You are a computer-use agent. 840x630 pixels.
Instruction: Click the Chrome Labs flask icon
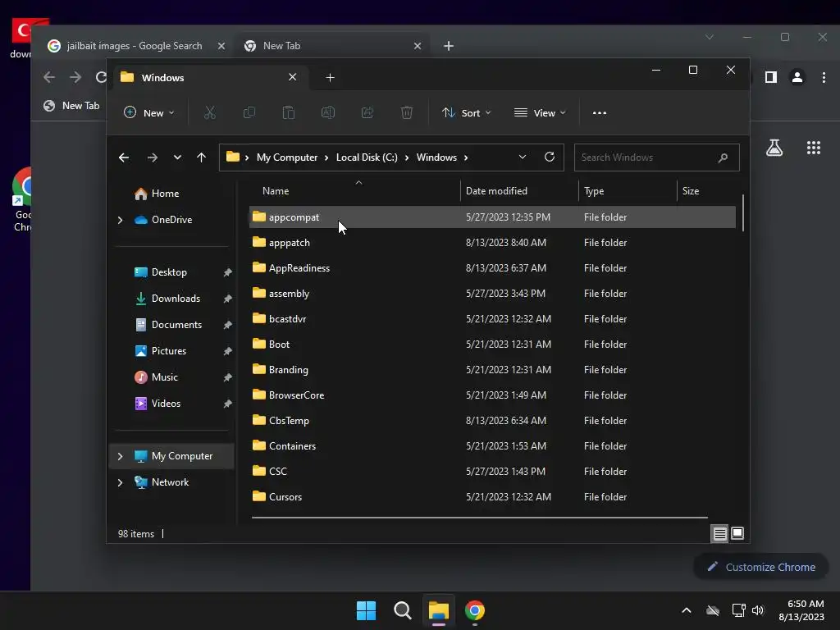point(774,148)
